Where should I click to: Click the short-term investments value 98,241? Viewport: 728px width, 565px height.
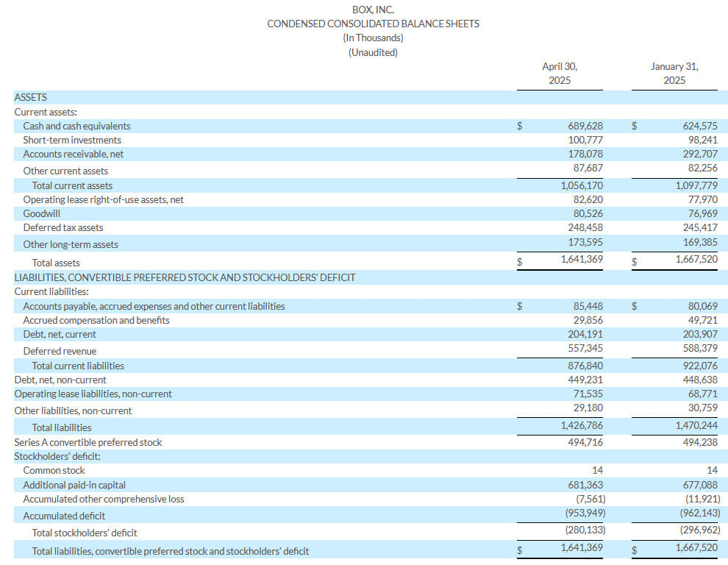702,140
